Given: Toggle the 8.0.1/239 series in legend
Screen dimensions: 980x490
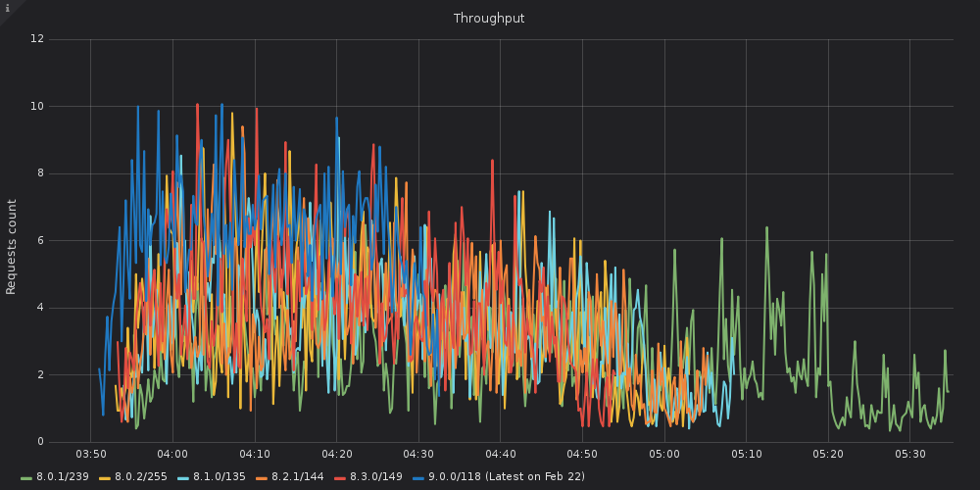Looking at the screenshot, I should point(61,477).
